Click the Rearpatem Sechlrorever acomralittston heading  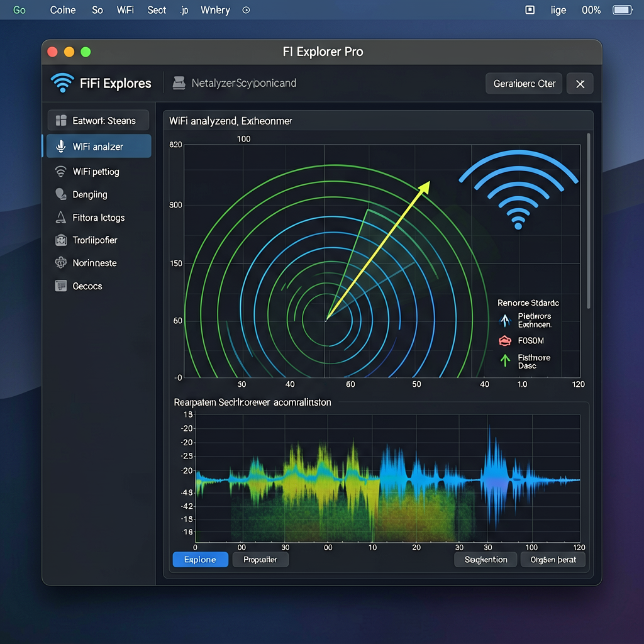252,402
